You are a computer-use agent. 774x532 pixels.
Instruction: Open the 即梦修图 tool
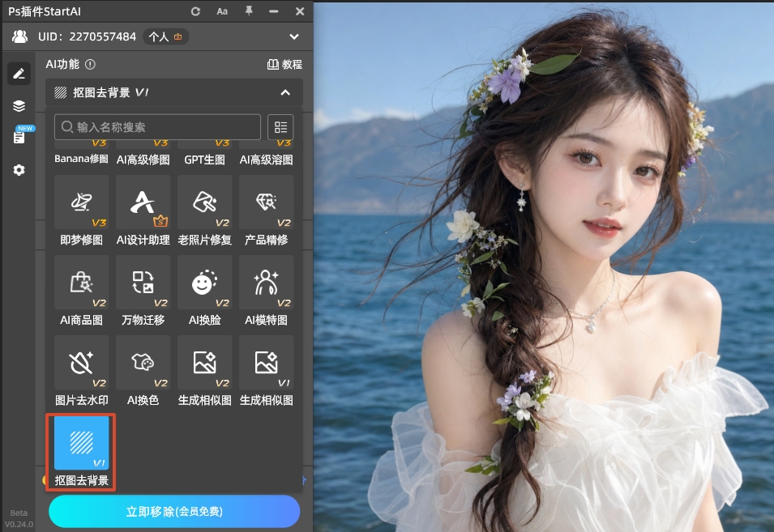click(81, 202)
